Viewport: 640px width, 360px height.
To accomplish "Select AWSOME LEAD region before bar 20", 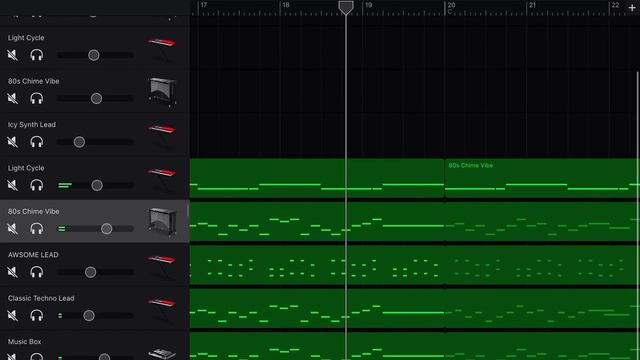I will coord(317,265).
